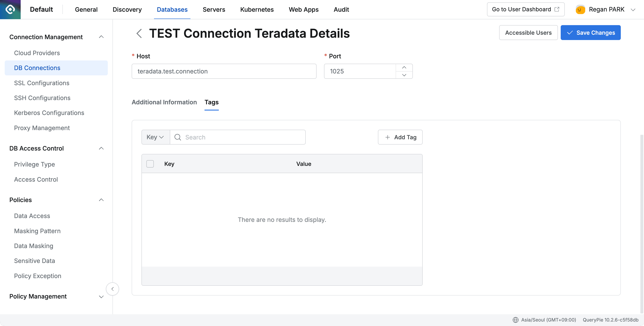Decrement the Port value with the down arrow
Screen dimensions: 644x326
(x=404, y=75)
